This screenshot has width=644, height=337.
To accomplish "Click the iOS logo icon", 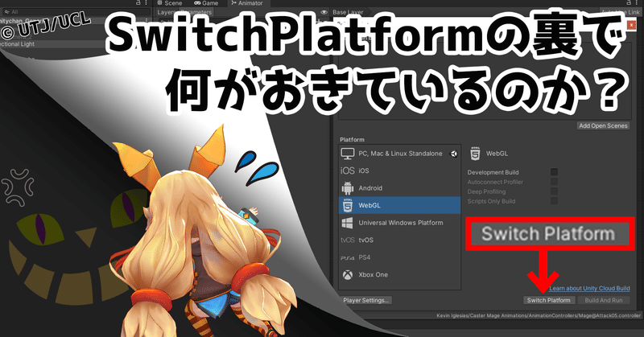I will (348, 171).
